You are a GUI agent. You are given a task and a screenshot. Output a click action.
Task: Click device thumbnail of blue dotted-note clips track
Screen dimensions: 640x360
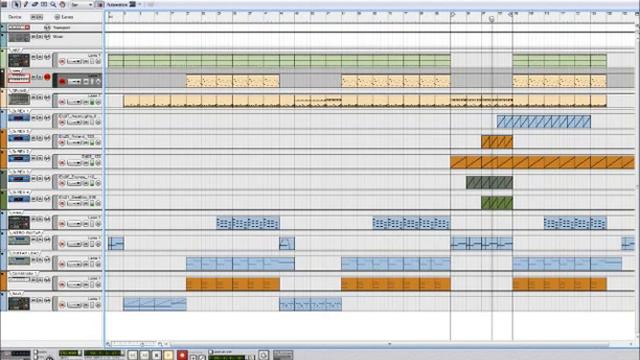click(x=19, y=223)
